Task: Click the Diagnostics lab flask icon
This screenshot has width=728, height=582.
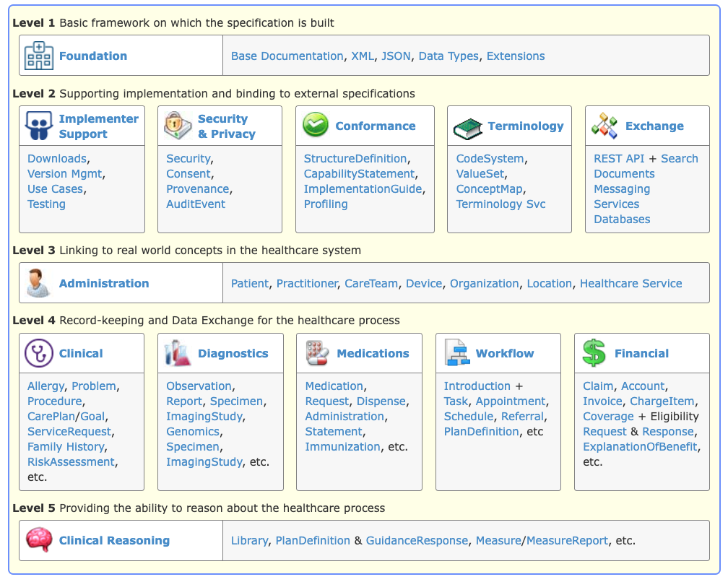Action: (x=178, y=353)
